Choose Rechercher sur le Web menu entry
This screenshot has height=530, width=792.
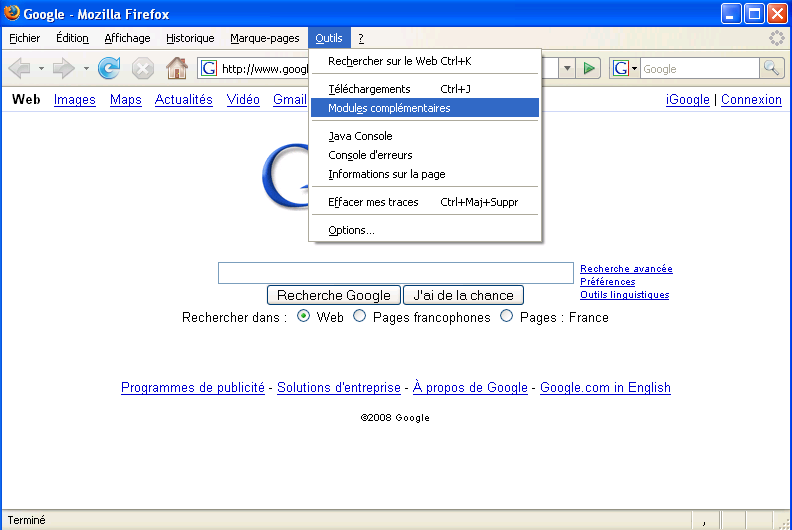(425, 61)
